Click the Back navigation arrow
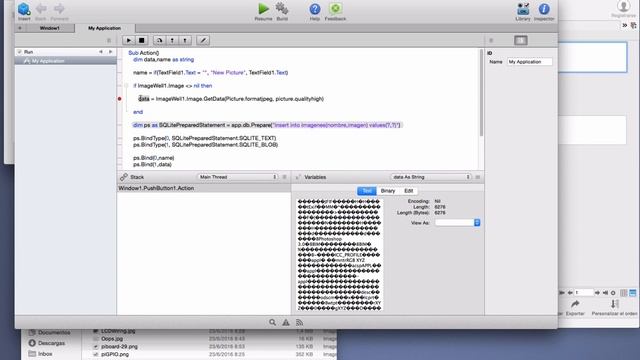 coord(41,9)
